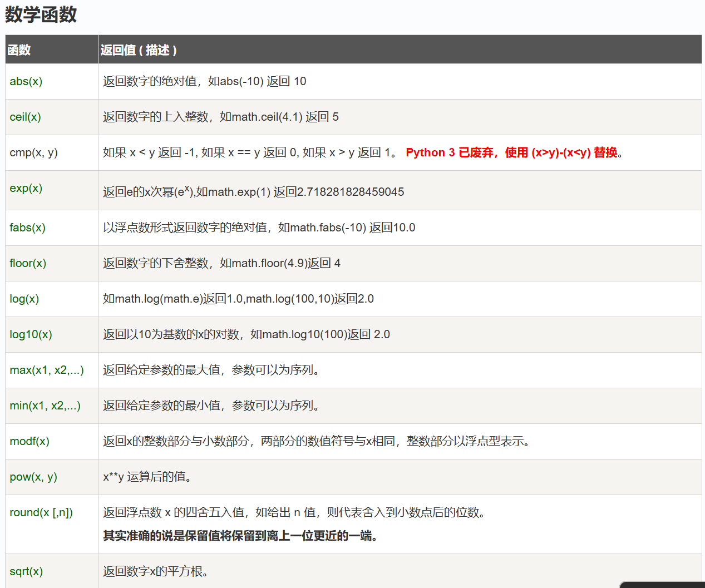Open the max(x1, x2,...) function link
Viewport: 705px width, 588px height.
tap(46, 370)
